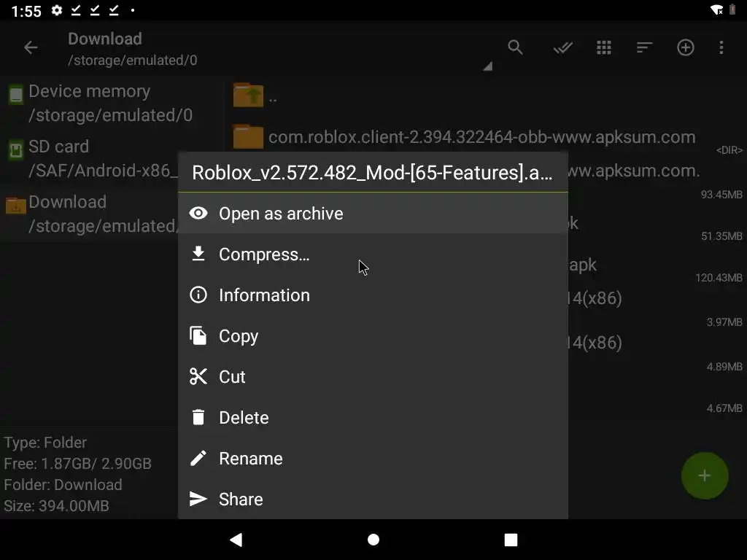The image size is (747, 560).
Task: Go up via the parent folder icon
Action: [248, 95]
